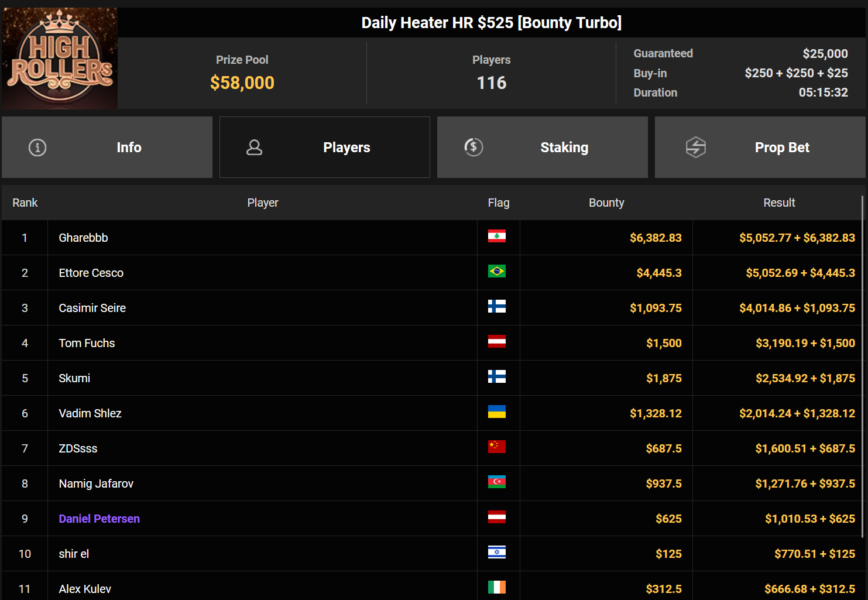Image resolution: width=868 pixels, height=600 pixels.
Task: Sort by the Bounty column header
Action: click(x=606, y=203)
